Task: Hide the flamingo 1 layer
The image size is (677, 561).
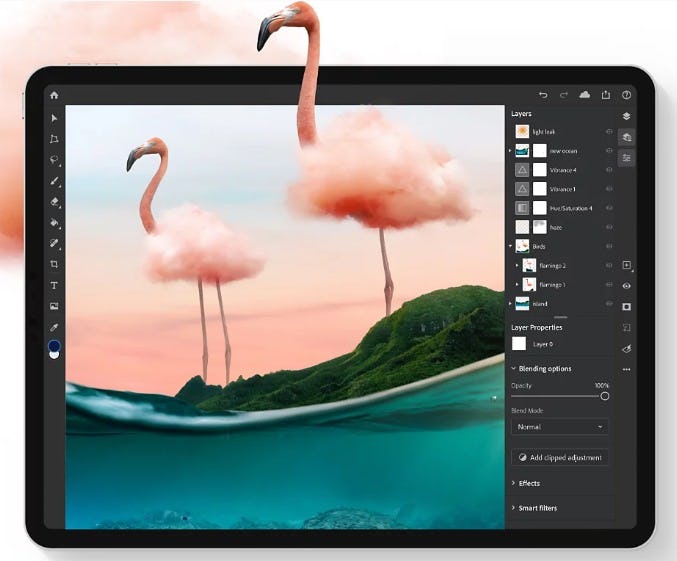Action: [609, 285]
